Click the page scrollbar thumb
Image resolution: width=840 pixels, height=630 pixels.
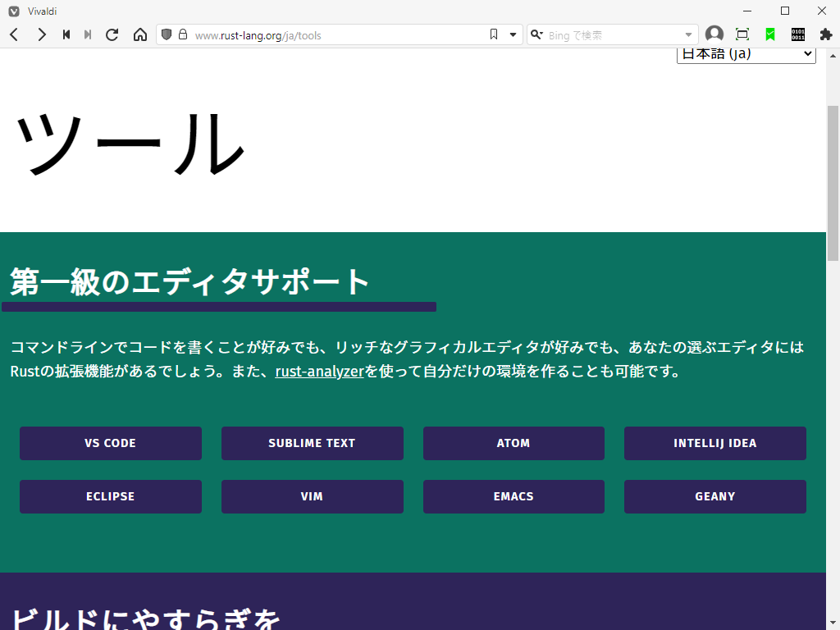pos(833,182)
